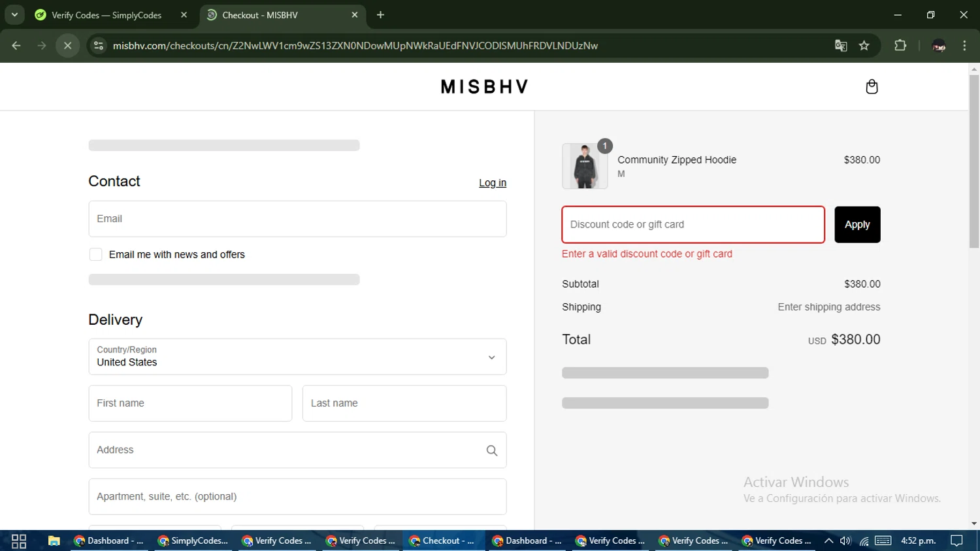The height and width of the screenshot is (551, 980).
Task: Click the translate page icon
Action: (x=841, y=46)
